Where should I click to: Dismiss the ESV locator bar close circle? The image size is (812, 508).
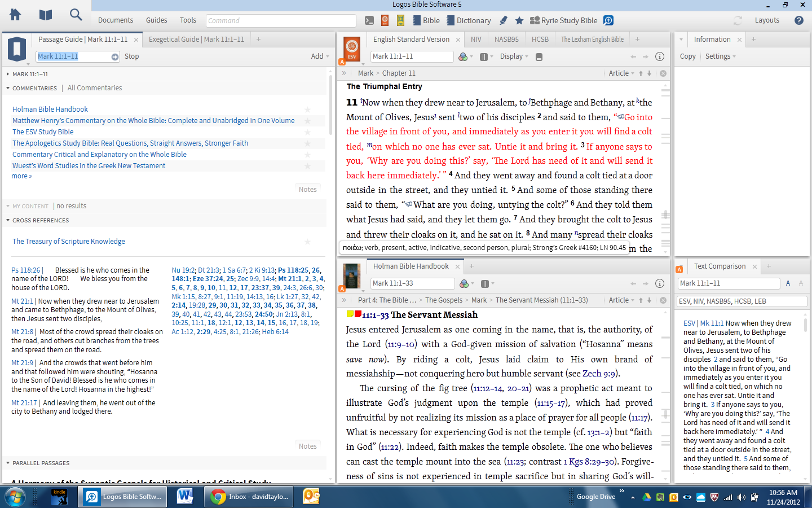(x=663, y=73)
